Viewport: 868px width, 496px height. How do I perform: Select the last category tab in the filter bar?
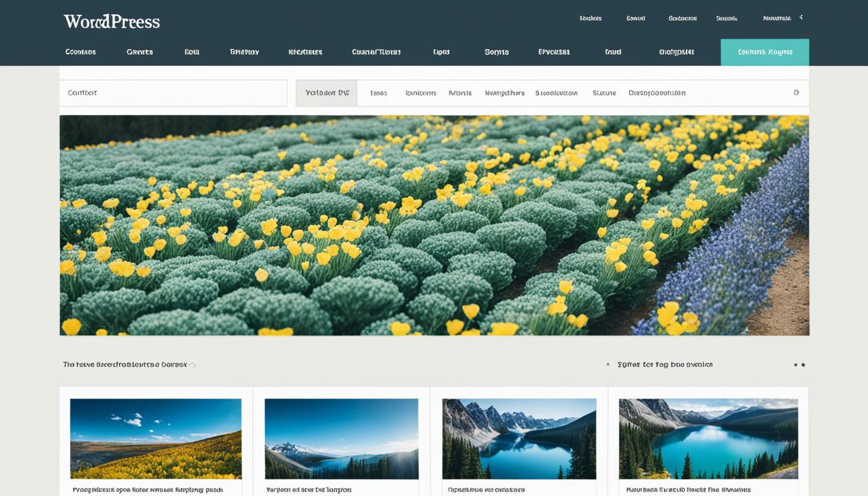click(657, 92)
